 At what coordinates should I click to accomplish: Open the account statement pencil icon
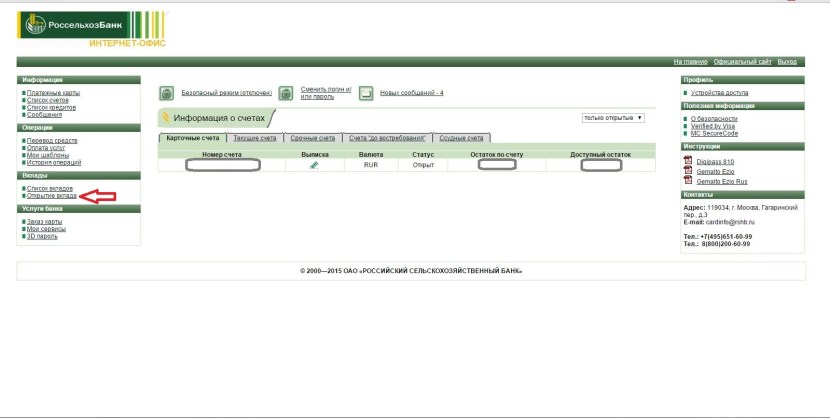coord(314,165)
